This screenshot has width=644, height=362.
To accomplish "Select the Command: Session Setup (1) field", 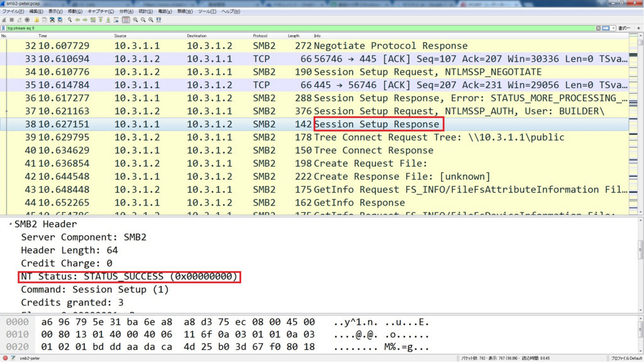I will coord(95,290).
